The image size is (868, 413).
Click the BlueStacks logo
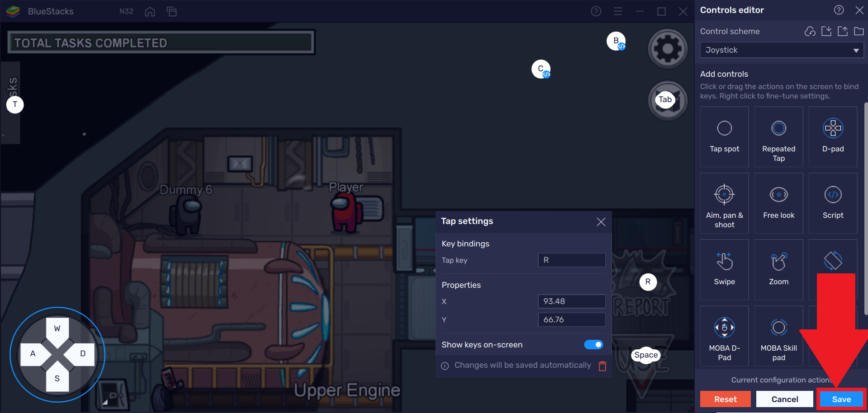[x=13, y=11]
